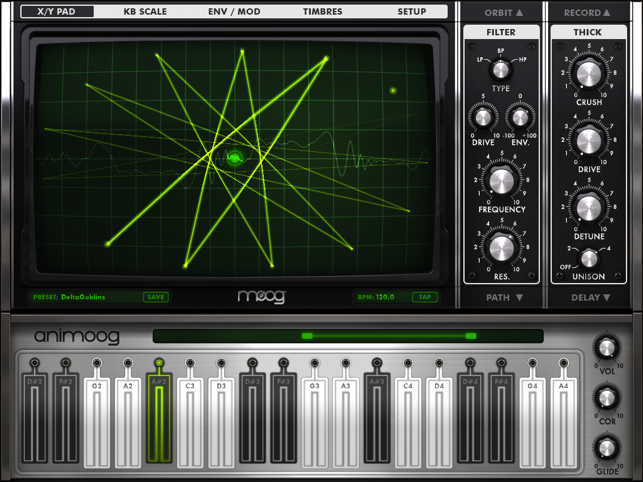Click the VOL knob

[x=607, y=348]
